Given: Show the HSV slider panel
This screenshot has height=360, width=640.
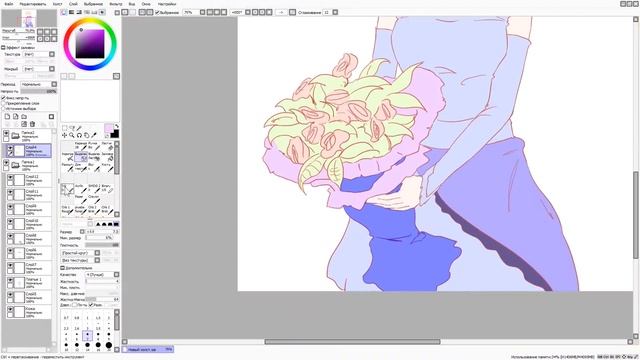Looking at the screenshot, I should pos(79,12).
